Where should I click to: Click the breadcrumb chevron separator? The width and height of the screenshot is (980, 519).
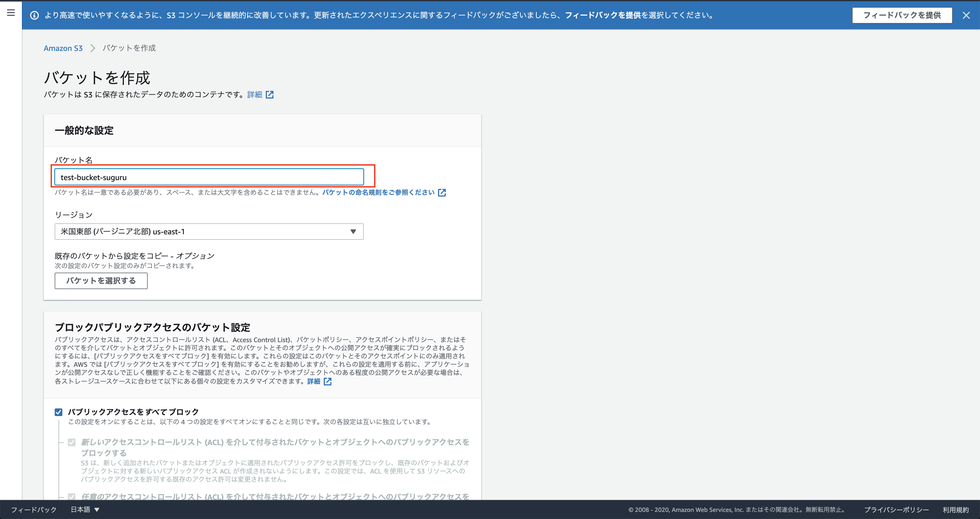[92, 48]
